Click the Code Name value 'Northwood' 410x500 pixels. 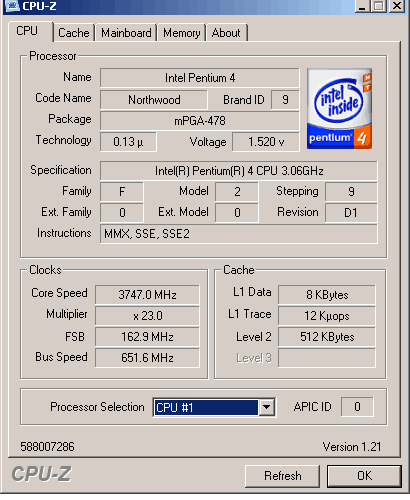[x=154, y=100]
